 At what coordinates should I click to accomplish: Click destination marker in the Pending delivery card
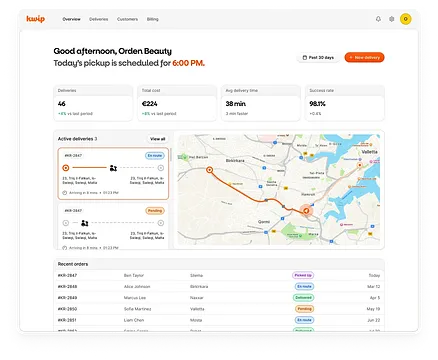[161, 223]
